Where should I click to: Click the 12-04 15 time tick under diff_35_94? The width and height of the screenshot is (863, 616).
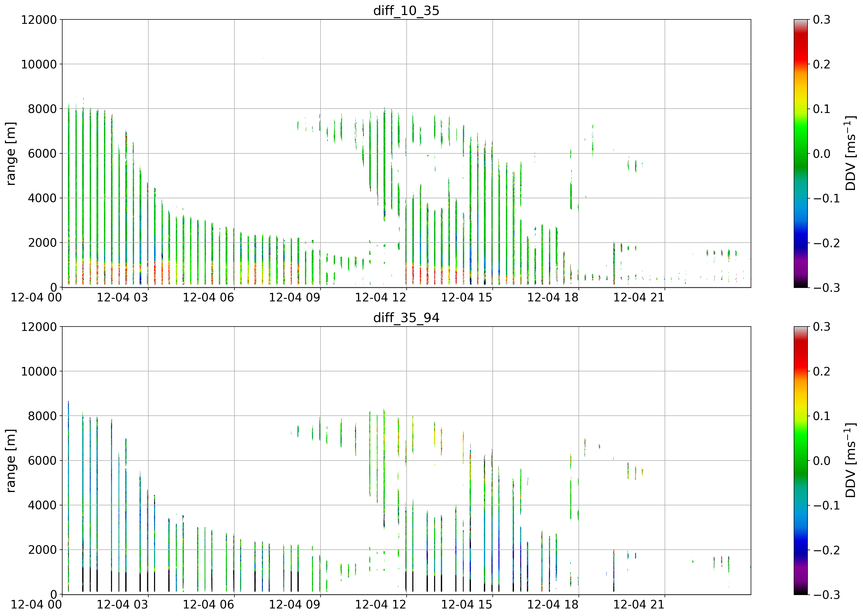(x=467, y=605)
